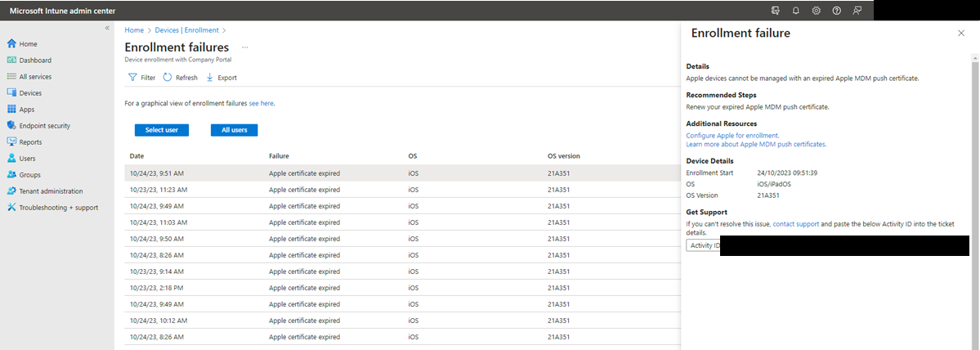Screen dimensions: 980x350
Task: Open Tenant administration section
Action: click(x=51, y=191)
